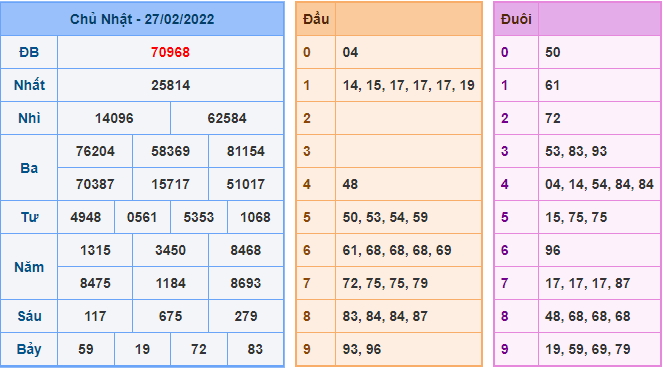Select fourth prize number 1068
Image resolution: width=663 pixels, height=368 pixels.
coord(255,217)
